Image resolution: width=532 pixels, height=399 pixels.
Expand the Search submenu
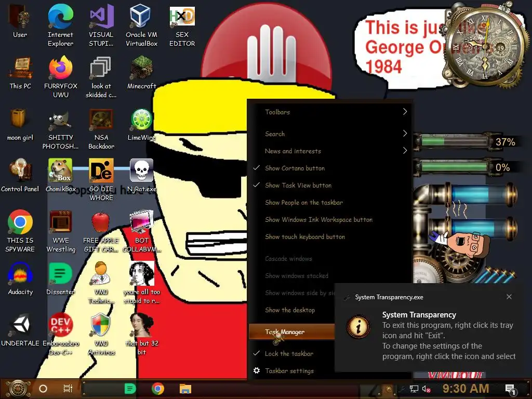pyautogui.click(x=330, y=134)
